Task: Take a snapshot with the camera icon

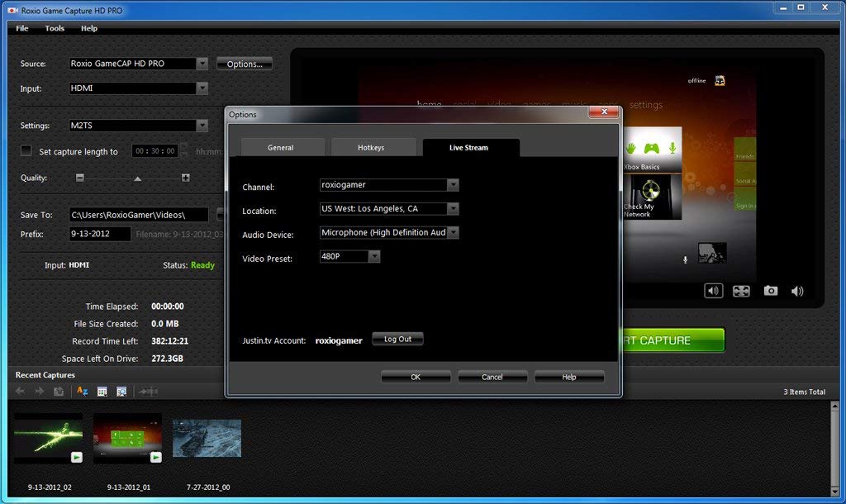Action: click(770, 291)
